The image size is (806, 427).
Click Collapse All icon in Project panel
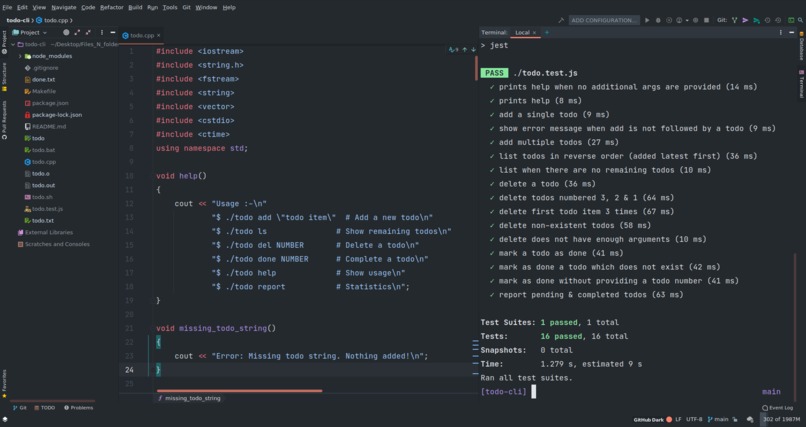point(88,32)
